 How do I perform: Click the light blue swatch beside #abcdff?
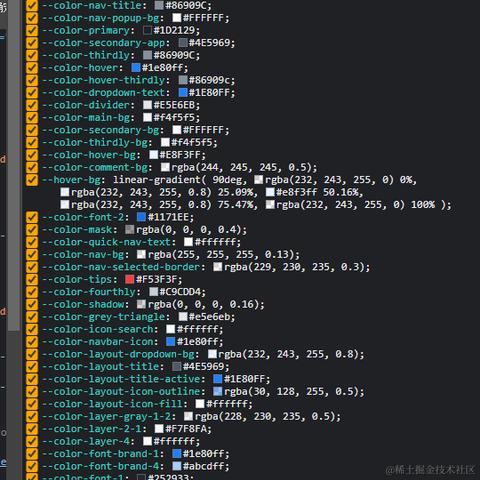pyautogui.click(x=177, y=466)
